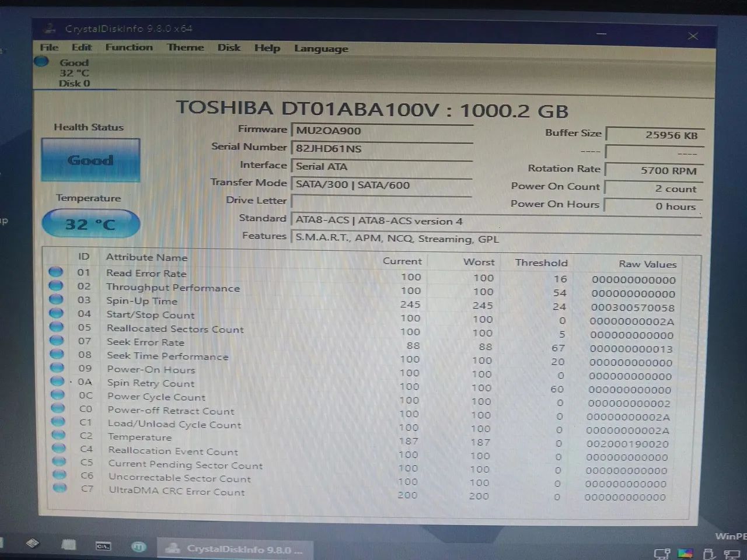Select the Seek Time Performance attribute name
Viewport: 747px width, 560px height.
pos(167,356)
